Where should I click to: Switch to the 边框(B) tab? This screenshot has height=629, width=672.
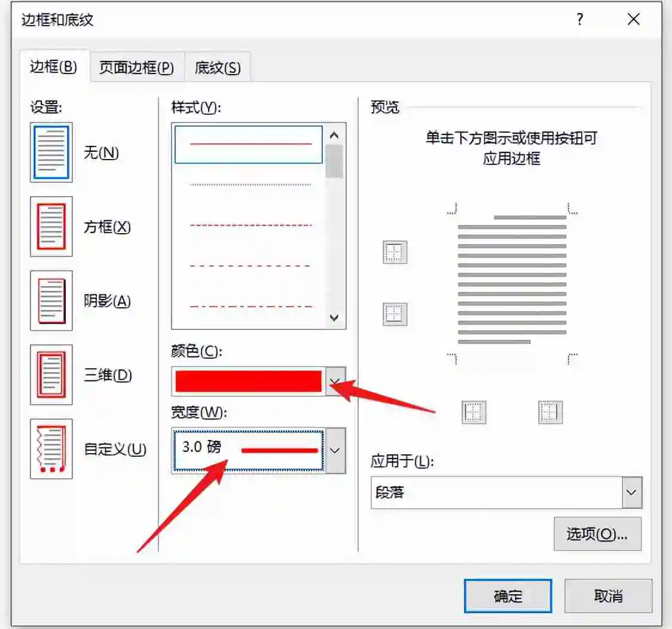(54, 67)
